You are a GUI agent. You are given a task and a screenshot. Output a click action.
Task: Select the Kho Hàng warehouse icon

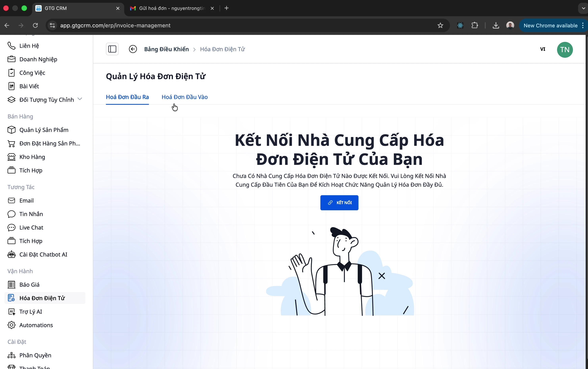11,157
